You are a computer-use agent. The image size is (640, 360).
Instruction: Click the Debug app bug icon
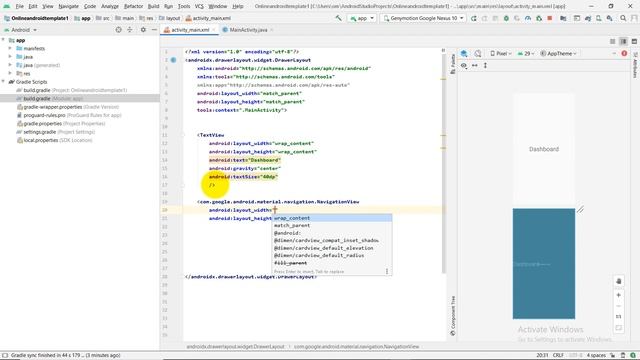click(x=506, y=18)
